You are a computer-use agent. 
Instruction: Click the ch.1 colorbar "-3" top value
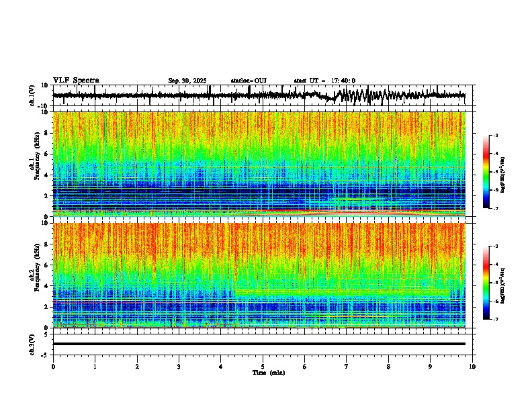coord(496,136)
